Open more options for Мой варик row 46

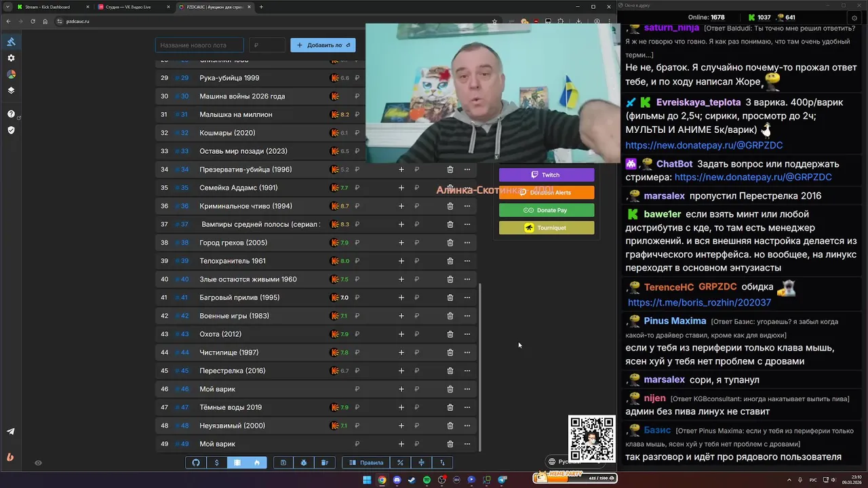(x=467, y=389)
